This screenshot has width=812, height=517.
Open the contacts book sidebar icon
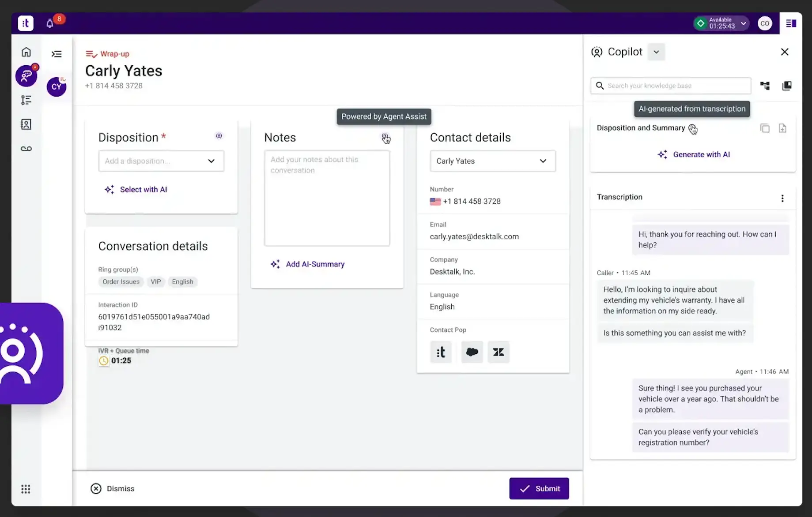coord(26,124)
